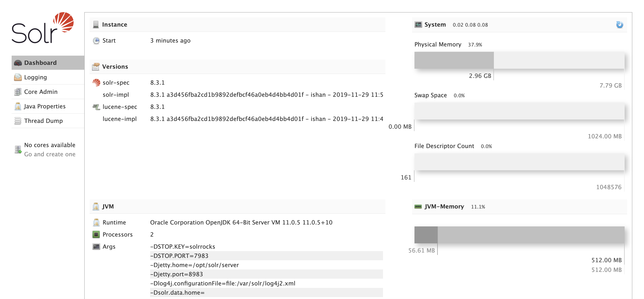The width and height of the screenshot is (644, 299).
Task: Select the Logging menu item
Action: click(x=36, y=77)
